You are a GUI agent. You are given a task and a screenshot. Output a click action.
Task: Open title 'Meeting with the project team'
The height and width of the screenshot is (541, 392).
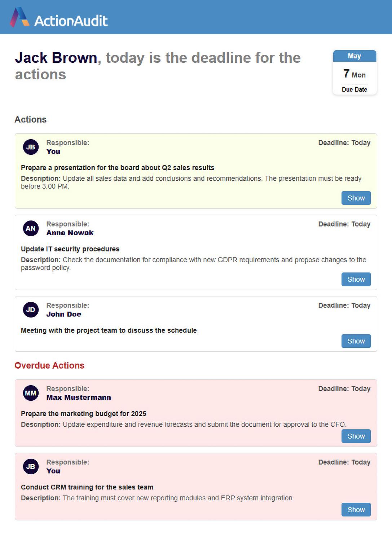coord(109,330)
